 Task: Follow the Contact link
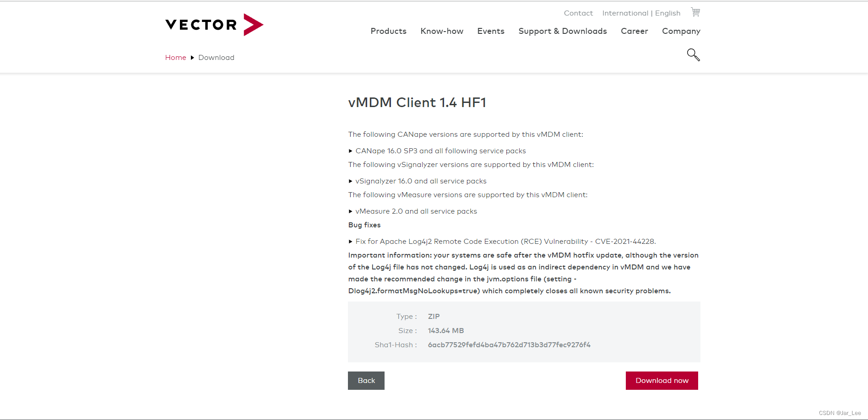(x=578, y=13)
